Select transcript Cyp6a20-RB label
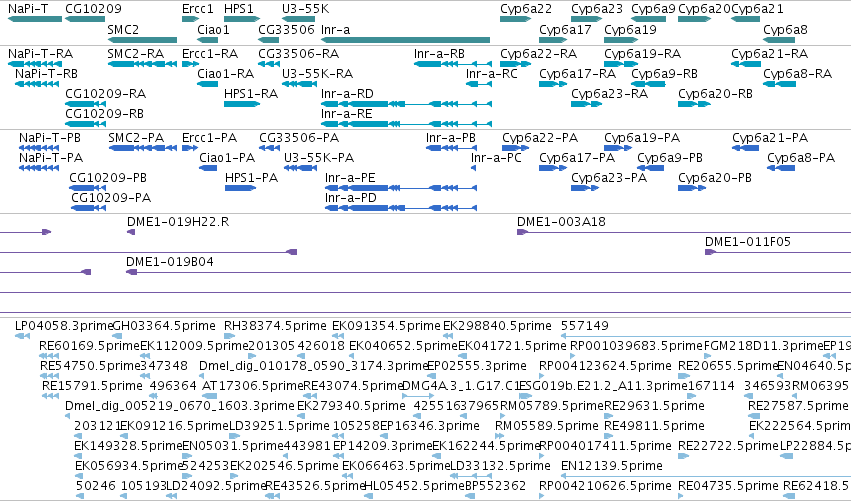 point(715,93)
